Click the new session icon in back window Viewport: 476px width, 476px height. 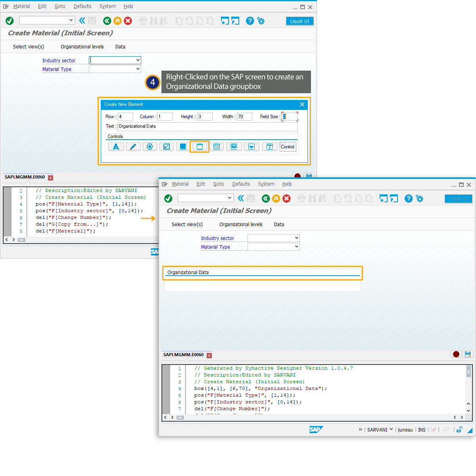[225, 21]
